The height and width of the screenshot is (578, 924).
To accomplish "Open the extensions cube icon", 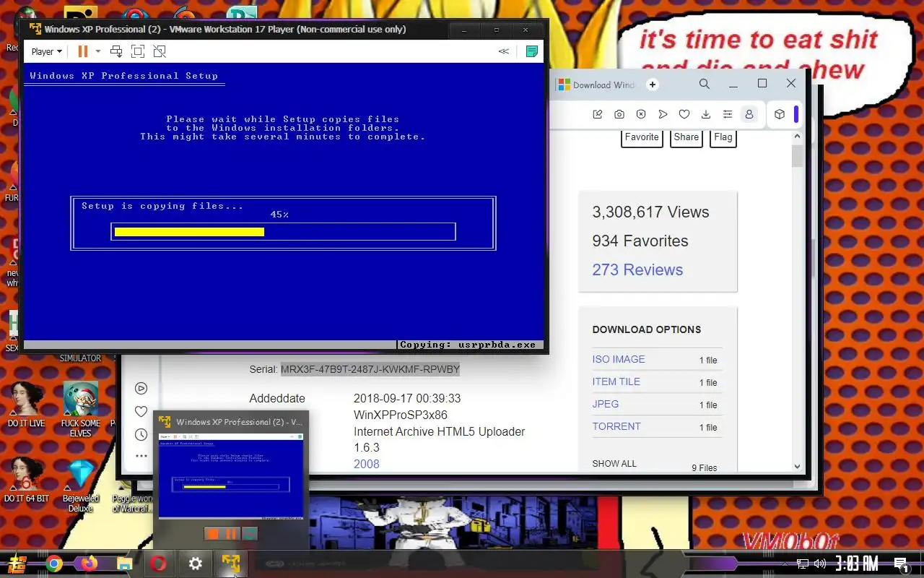I will click(780, 114).
